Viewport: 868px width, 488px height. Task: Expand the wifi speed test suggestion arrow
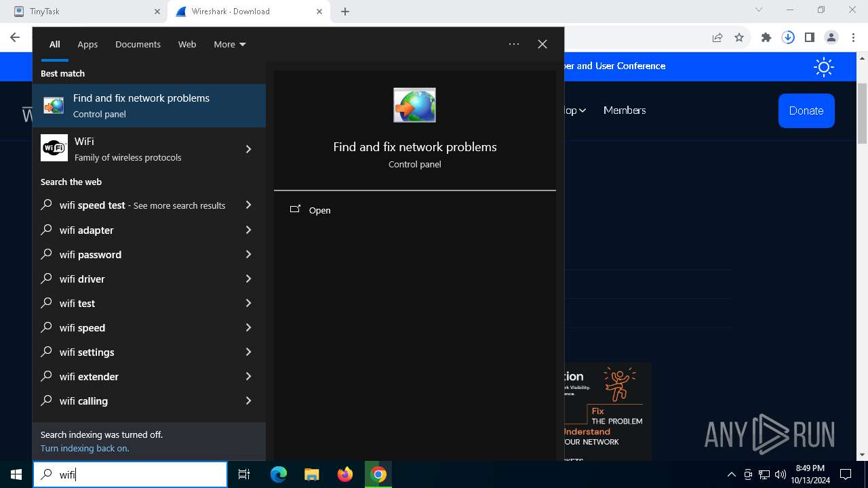tap(248, 205)
